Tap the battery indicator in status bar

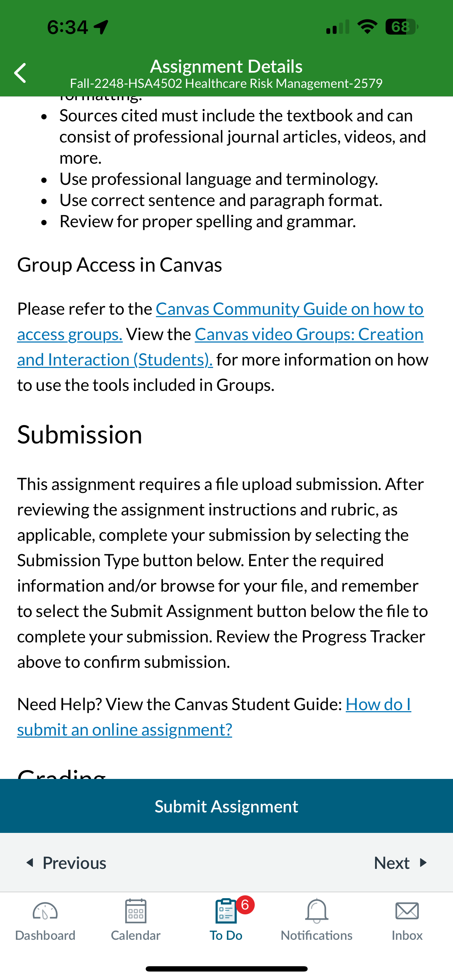coord(401,27)
